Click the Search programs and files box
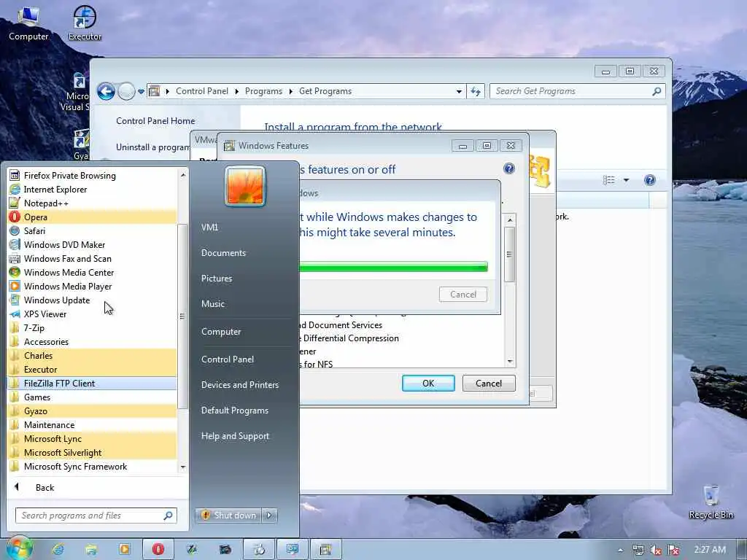The width and height of the screenshot is (747, 560). coord(96,516)
